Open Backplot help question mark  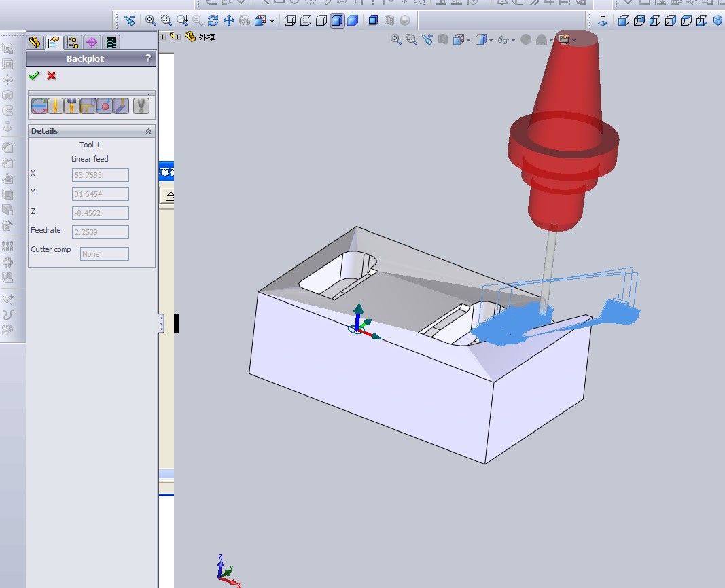point(148,58)
